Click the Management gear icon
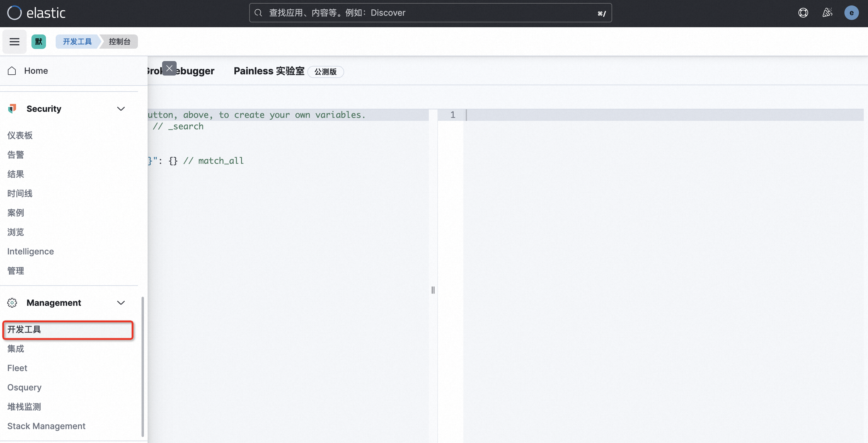The height and width of the screenshot is (443, 868). (12, 302)
